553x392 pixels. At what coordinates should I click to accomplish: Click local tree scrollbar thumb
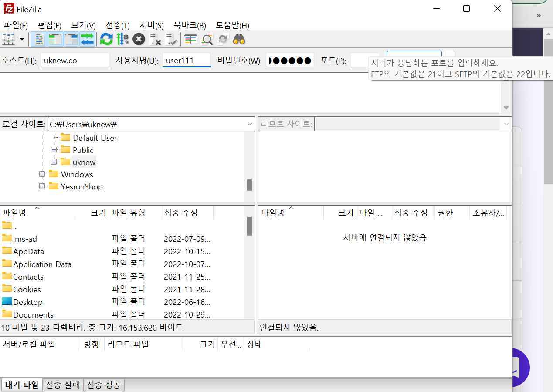pos(249,185)
